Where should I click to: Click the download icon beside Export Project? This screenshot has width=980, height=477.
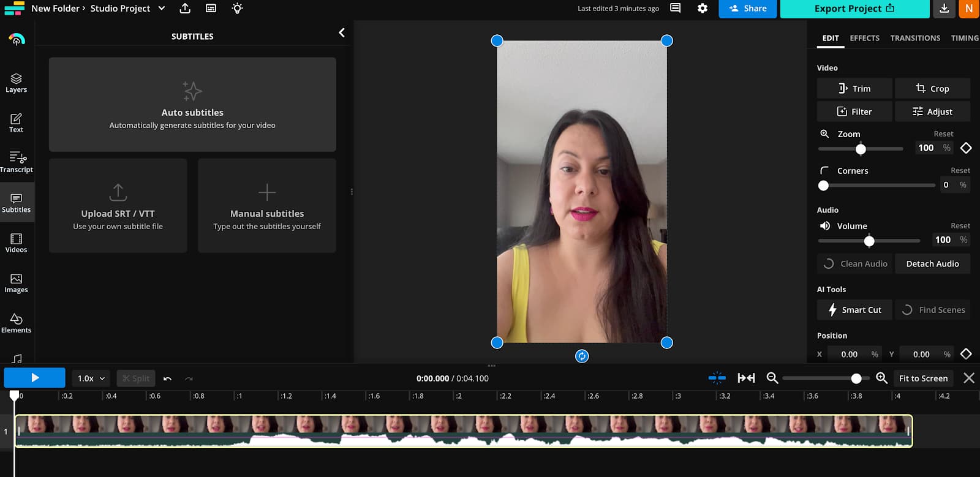click(944, 9)
